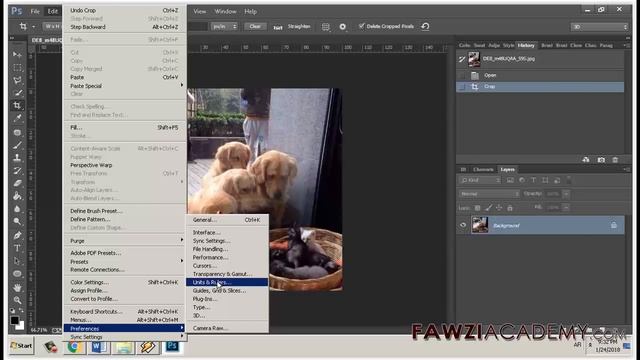Expand the Paste Special submenu
This screenshot has height=360, width=640.
[x=126, y=86]
